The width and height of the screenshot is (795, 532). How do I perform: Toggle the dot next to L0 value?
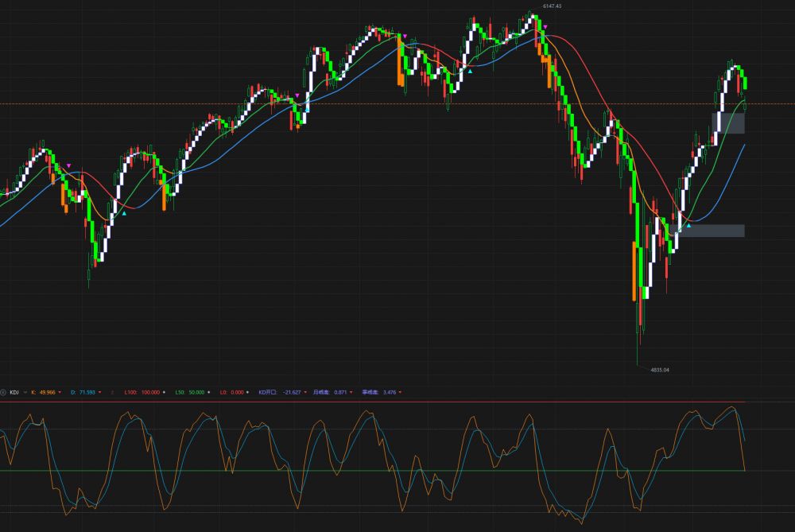(x=247, y=392)
